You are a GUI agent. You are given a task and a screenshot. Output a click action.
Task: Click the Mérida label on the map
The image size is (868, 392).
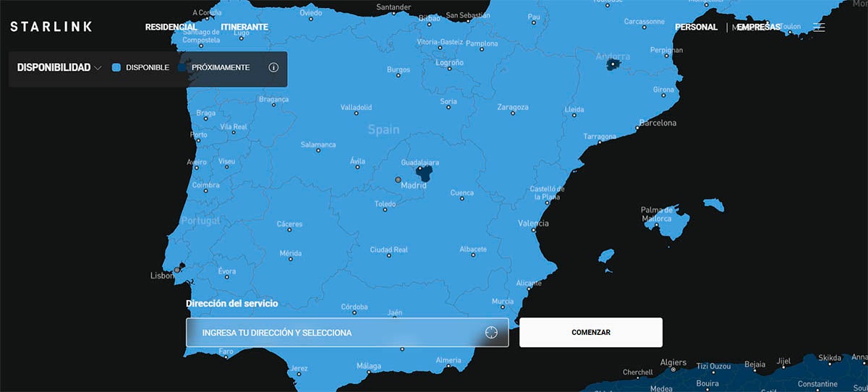pos(290,253)
